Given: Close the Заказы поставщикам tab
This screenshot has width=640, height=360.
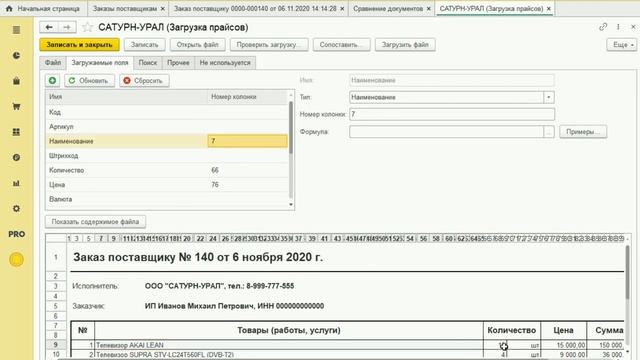Looking at the screenshot, I should coord(163,9).
